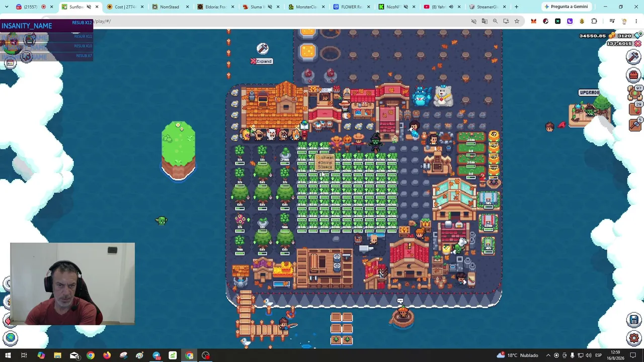
Task: Click the save disk icon
Action: pos(633,320)
